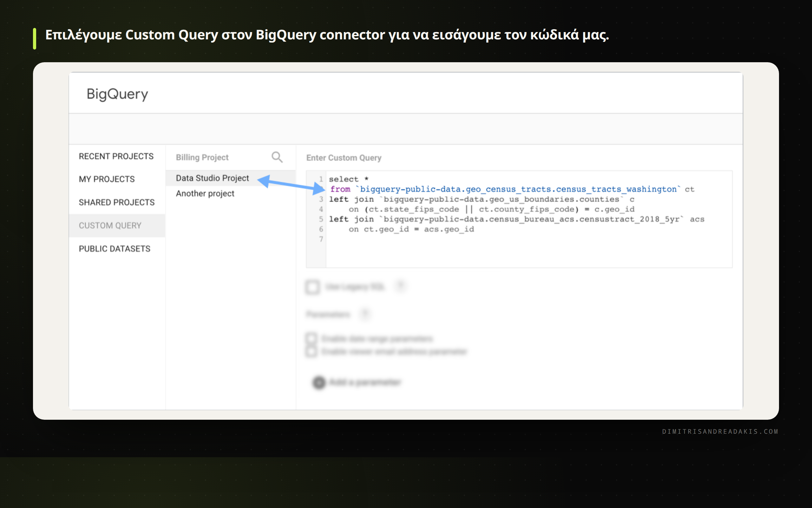
Task: Click the state_fips_code join condition line
Action: coord(492,209)
